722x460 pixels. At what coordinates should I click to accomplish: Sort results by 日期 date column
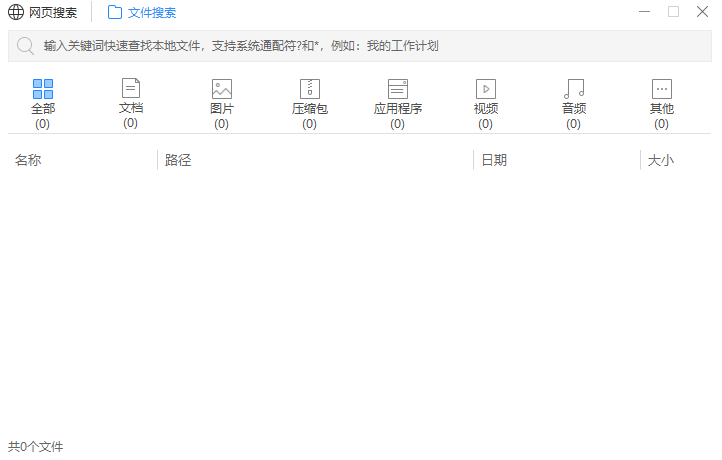click(494, 160)
